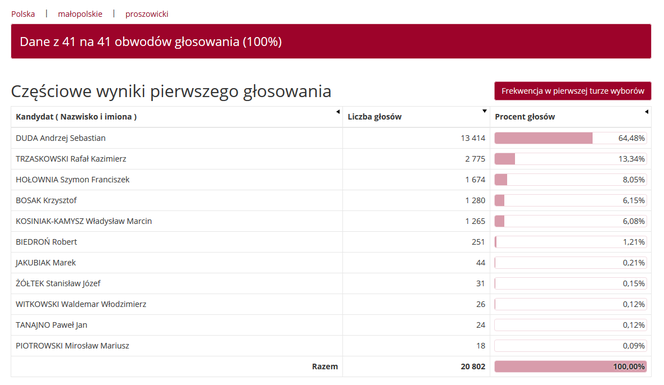The image size is (664, 385).
Task: Click the vote count 2 775
Action: pos(475,159)
